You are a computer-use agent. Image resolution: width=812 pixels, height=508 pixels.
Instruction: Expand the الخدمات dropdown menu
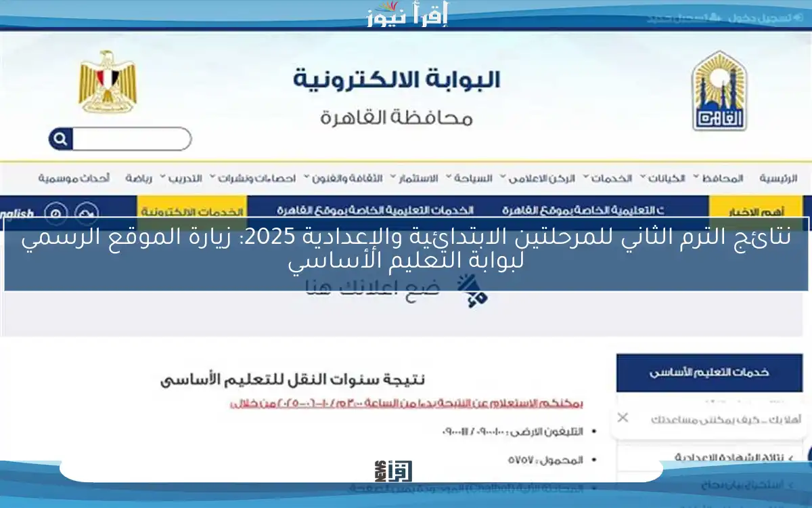[x=608, y=179]
